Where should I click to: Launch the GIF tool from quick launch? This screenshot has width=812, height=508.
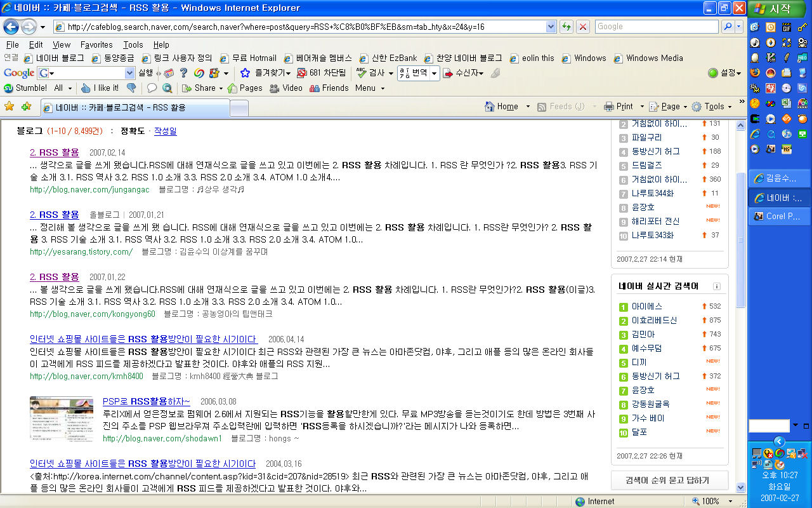tap(787, 27)
